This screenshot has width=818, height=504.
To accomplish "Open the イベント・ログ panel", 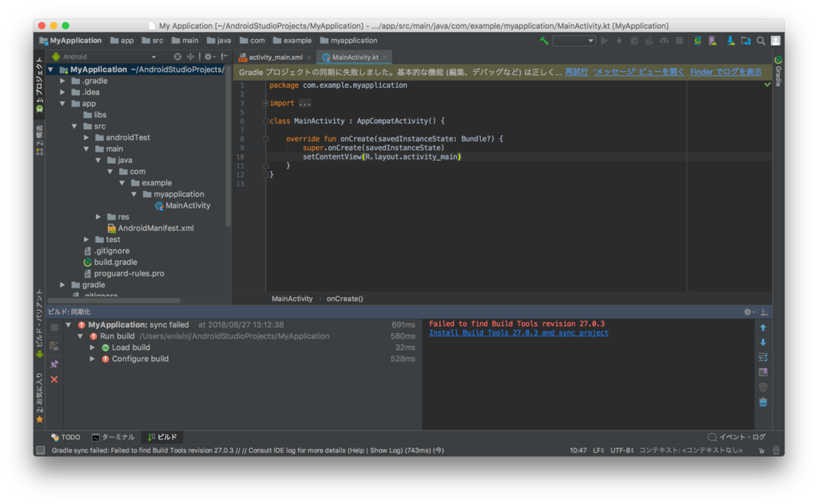I will (x=737, y=437).
